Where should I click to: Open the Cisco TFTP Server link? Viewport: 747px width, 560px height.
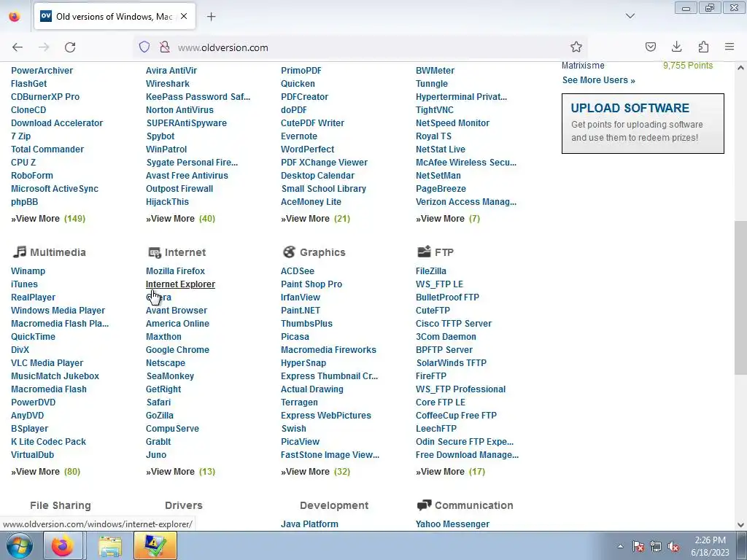tap(454, 323)
